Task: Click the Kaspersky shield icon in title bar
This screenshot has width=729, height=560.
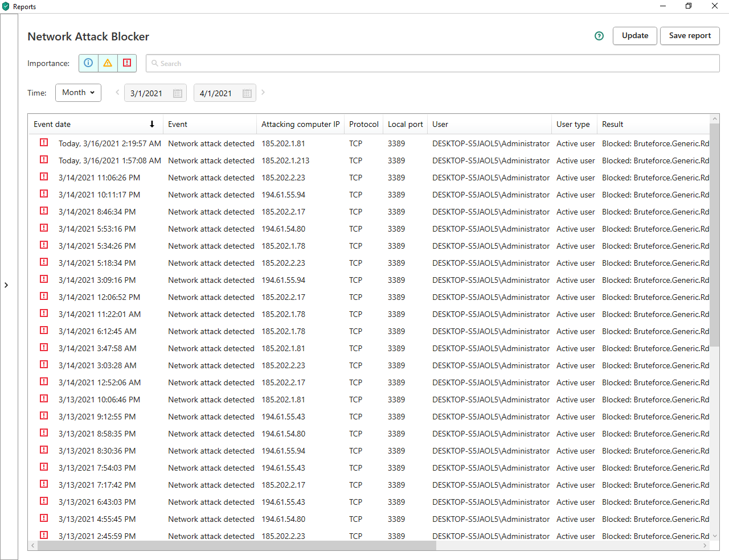Action: [x=6, y=6]
